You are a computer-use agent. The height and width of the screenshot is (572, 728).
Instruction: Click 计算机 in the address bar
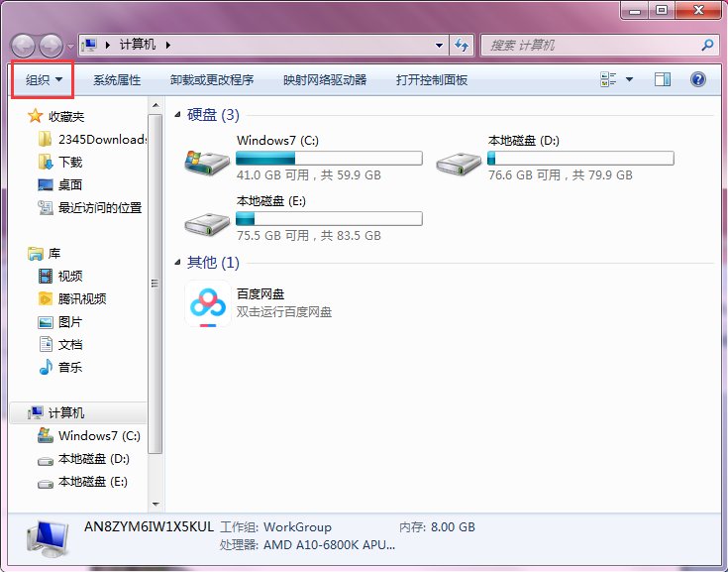coord(138,45)
